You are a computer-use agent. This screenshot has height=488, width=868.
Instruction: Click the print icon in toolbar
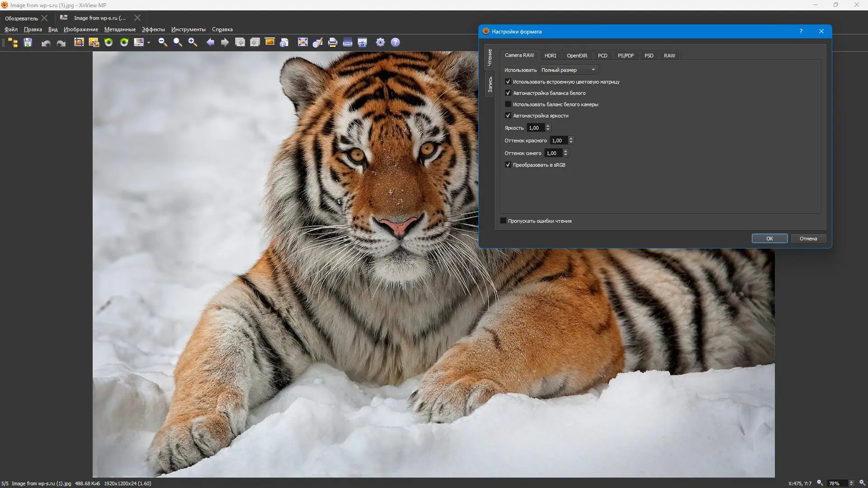[333, 42]
